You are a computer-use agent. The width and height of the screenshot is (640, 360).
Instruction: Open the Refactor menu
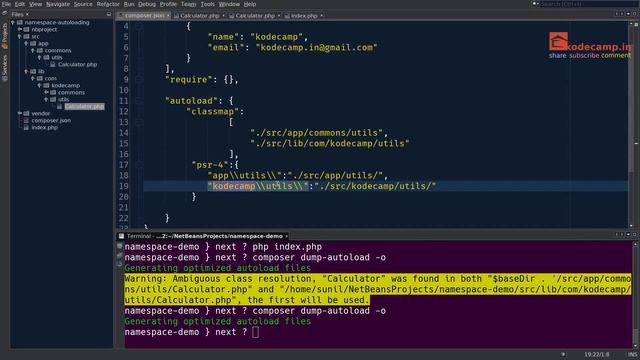pos(108,4)
